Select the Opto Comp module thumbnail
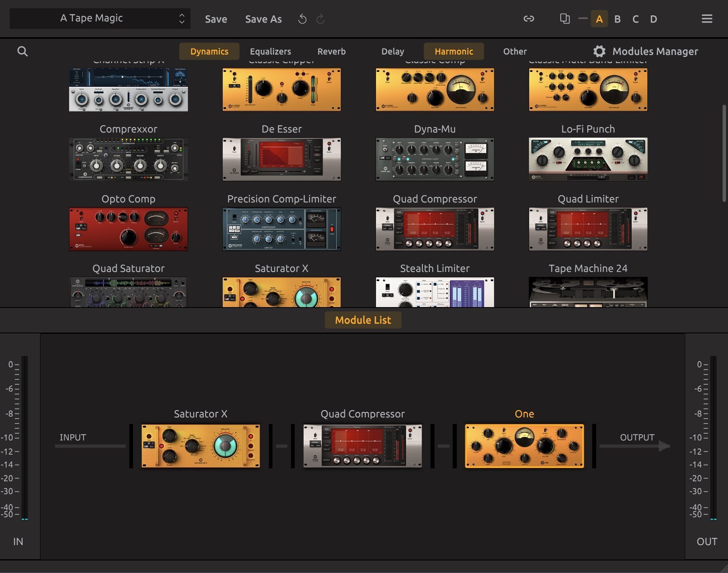 [x=128, y=229]
